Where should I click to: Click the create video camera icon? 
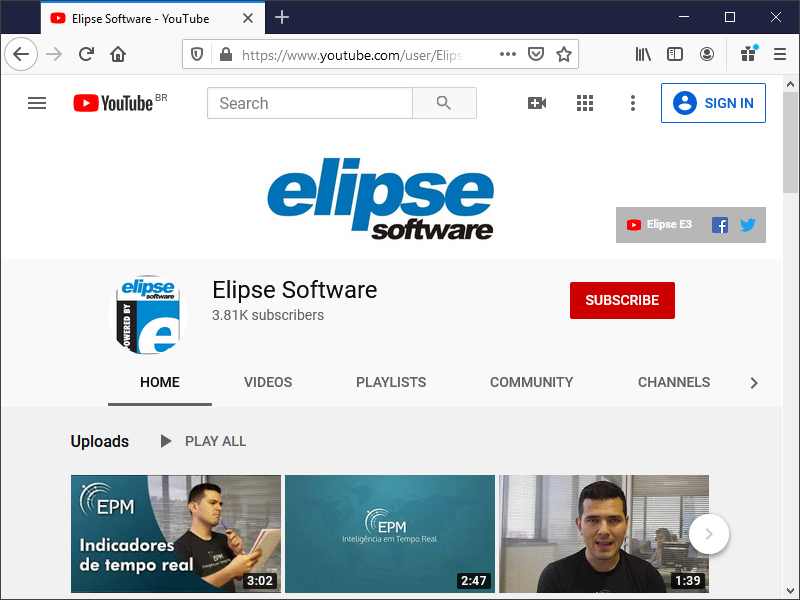537,103
